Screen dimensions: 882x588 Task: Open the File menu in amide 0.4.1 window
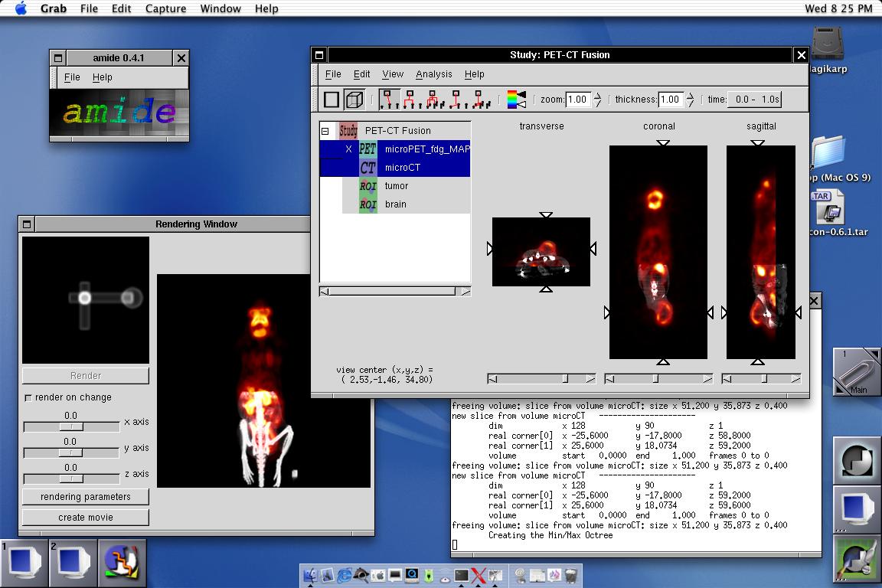coord(72,77)
